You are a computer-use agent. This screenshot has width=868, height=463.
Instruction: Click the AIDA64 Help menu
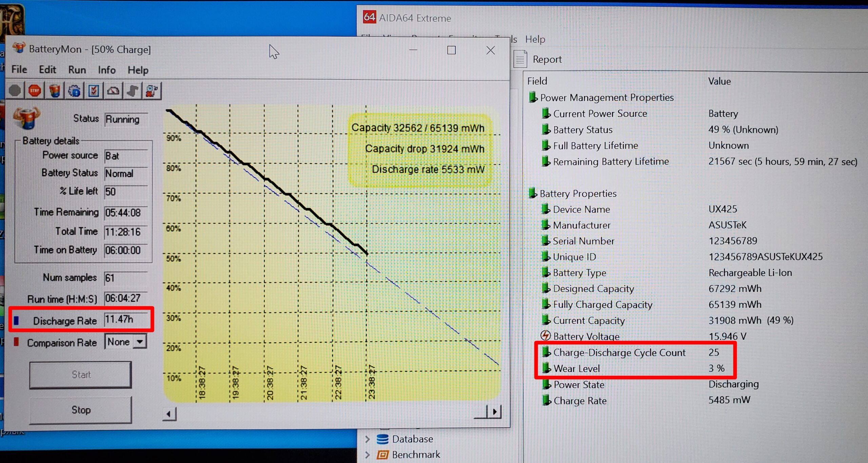click(535, 39)
